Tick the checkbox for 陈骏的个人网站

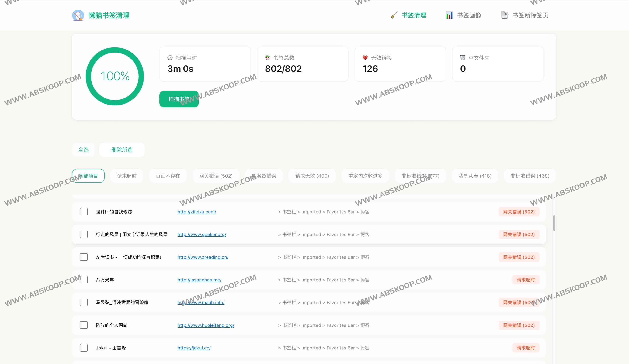[x=84, y=325]
